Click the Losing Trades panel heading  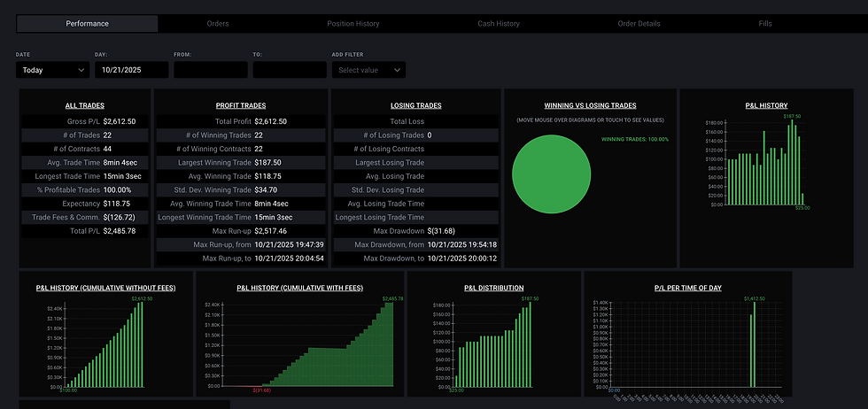click(x=415, y=105)
